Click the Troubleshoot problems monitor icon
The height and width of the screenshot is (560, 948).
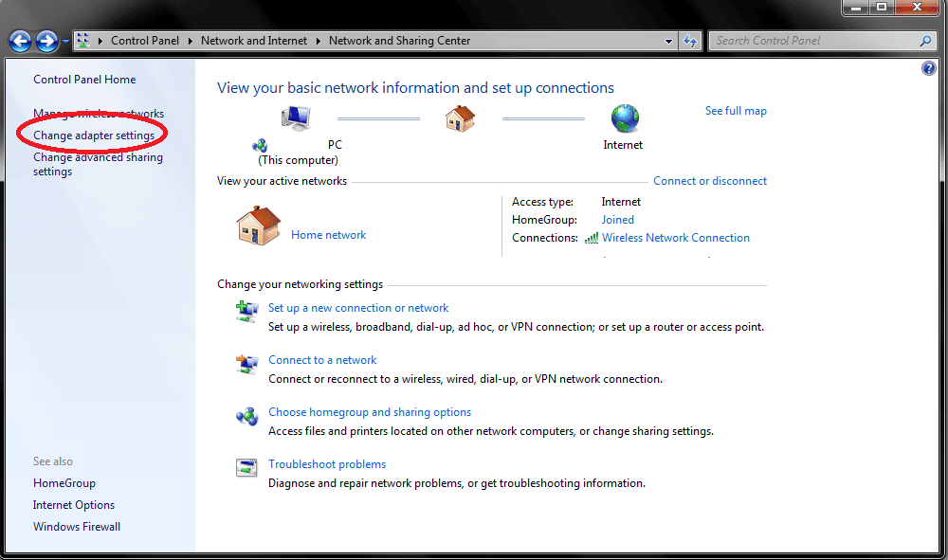(246, 467)
